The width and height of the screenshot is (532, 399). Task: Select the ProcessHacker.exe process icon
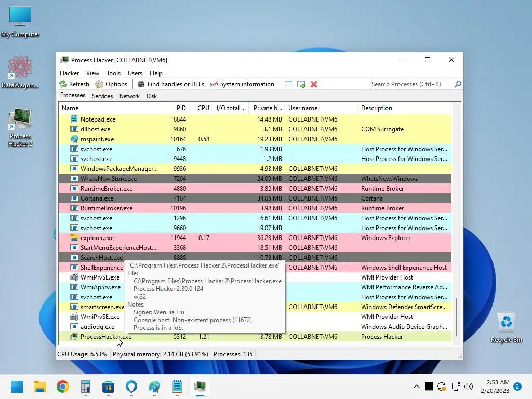click(x=74, y=336)
